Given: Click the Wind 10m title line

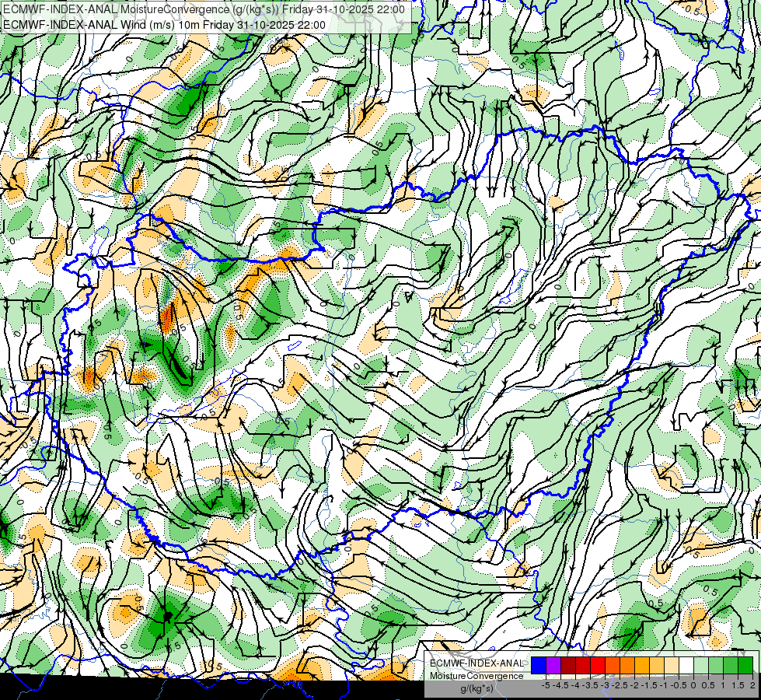Looking at the screenshot, I should tap(164, 24).
